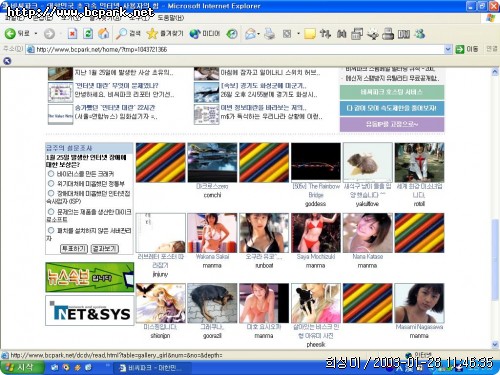Click the green 뉴스속보 news banner
The height and width of the screenshot is (375, 500).
90,277
